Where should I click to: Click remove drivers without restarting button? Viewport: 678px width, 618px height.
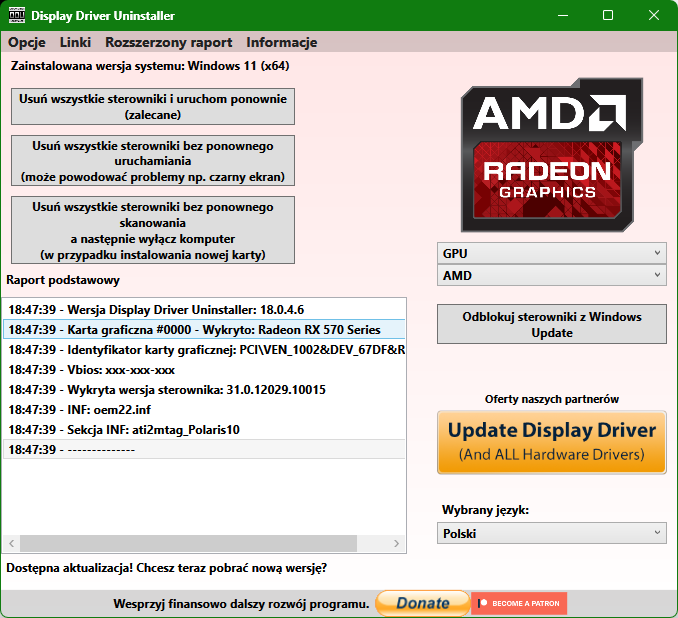pos(153,161)
